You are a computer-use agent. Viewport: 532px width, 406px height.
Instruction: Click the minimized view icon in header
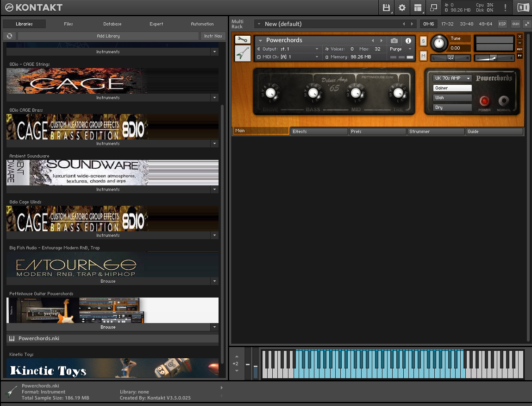[x=433, y=7]
